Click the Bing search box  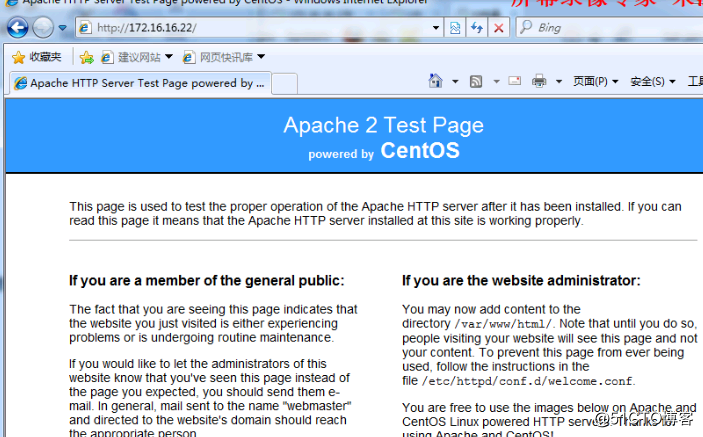pos(610,28)
